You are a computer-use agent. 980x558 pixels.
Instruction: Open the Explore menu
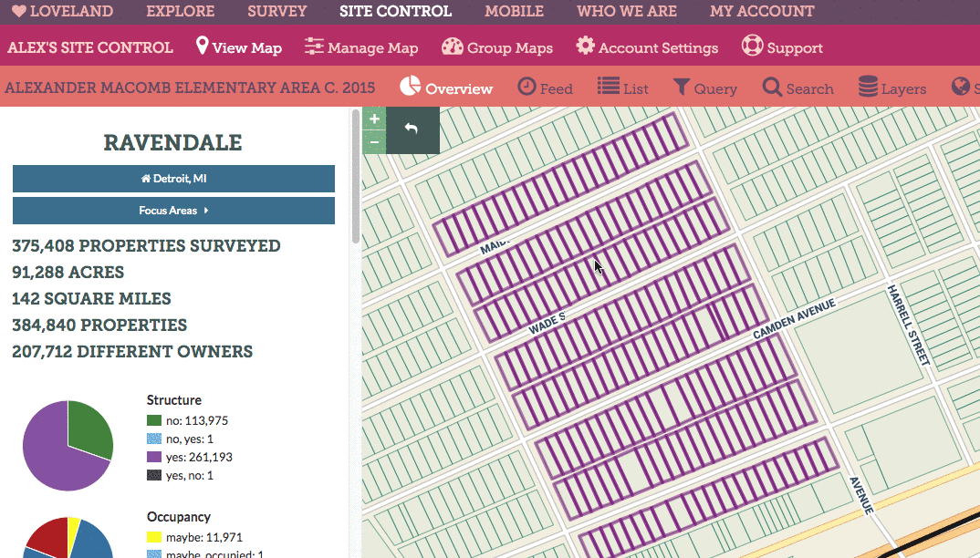tap(180, 11)
